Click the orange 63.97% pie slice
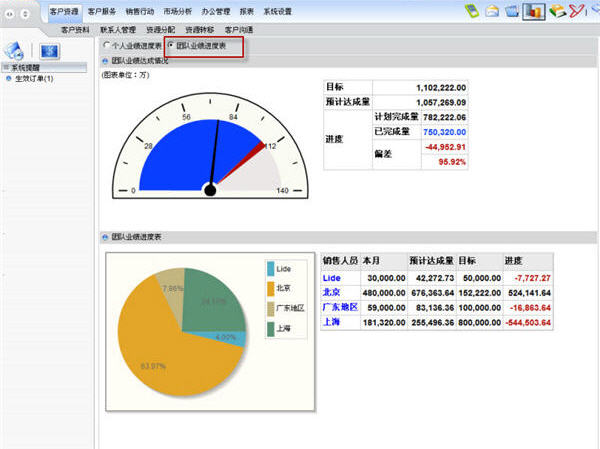This screenshot has width=600, height=449. coord(165,352)
